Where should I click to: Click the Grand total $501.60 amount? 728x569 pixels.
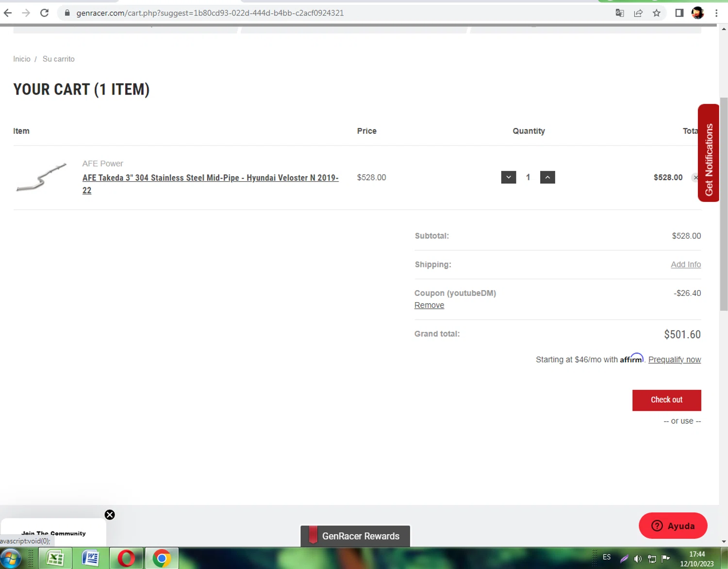tap(682, 334)
